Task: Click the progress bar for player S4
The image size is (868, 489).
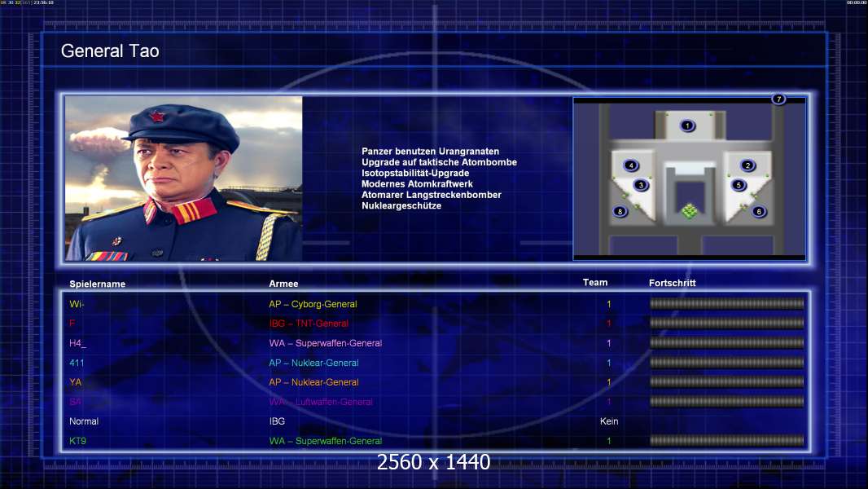Action: point(726,402)
